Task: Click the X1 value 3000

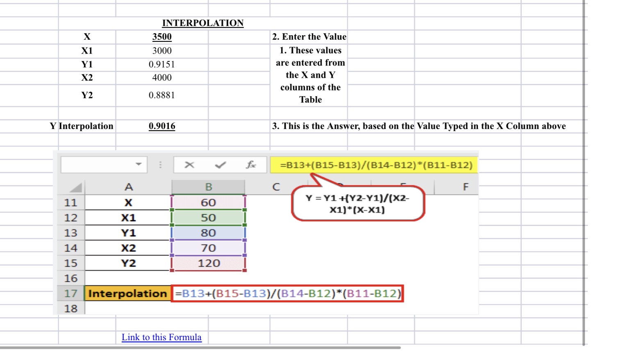Action: (162, 51)
